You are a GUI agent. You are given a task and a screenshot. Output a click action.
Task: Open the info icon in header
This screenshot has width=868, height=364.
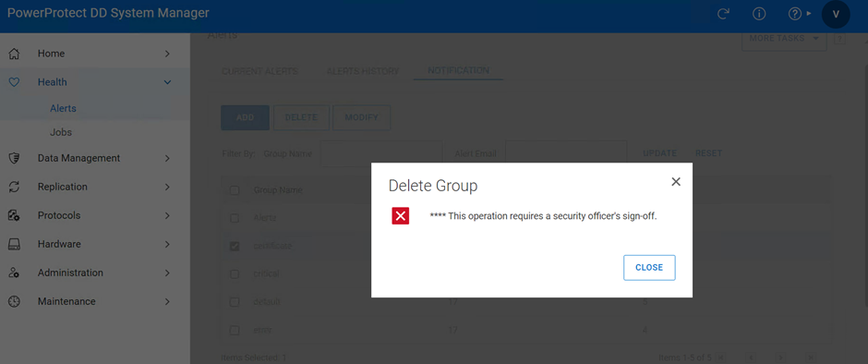click(759, 14)
